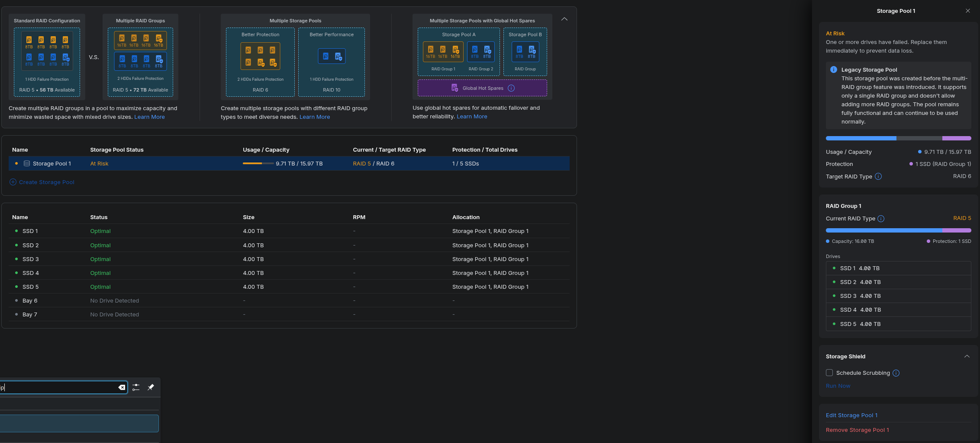Viewport: 980px width, 443px height.
Task: Click the RPM column header
Action: pyautogui.click(x=359, y=217)
